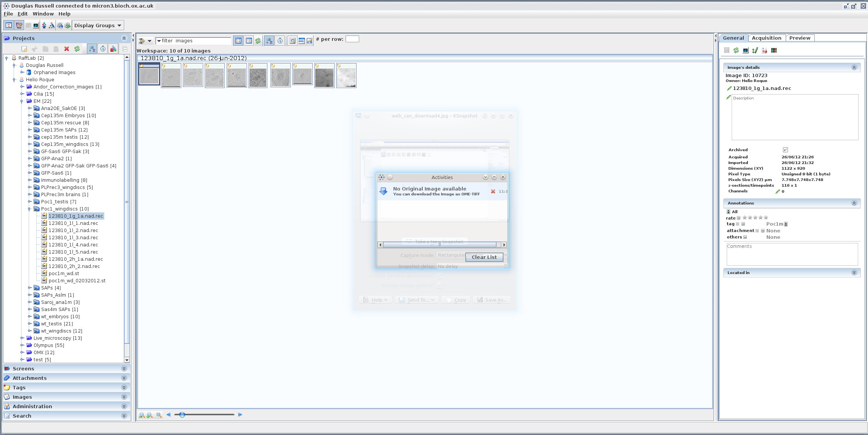Open the Window menu
Screen dimensions: 868x435
(43, 14)
